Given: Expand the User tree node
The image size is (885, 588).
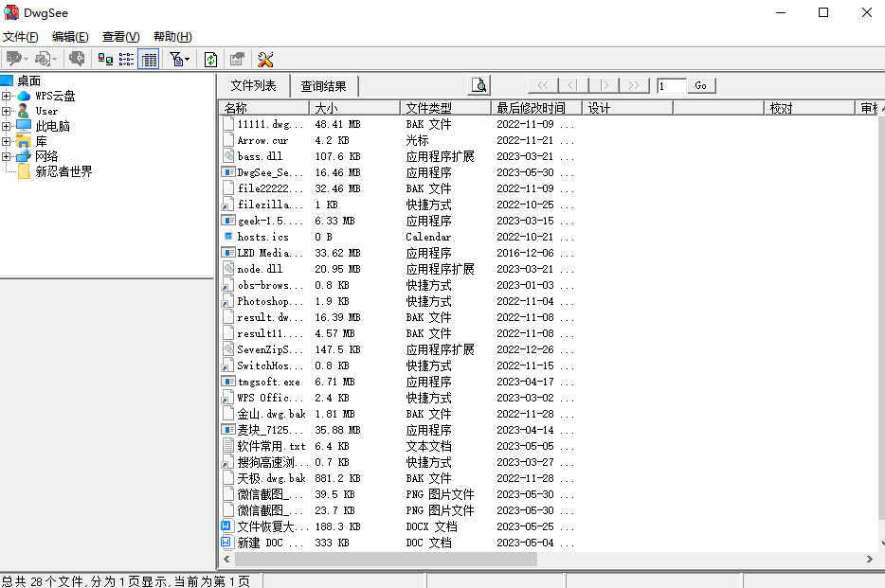Looking at the screenshot, I should coord(7,111).
